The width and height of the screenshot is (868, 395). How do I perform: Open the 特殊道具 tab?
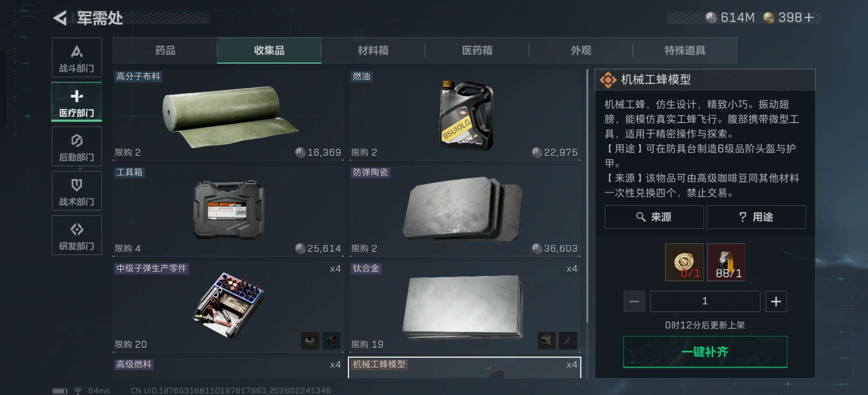pyautogui.click(x=685, y=51)
